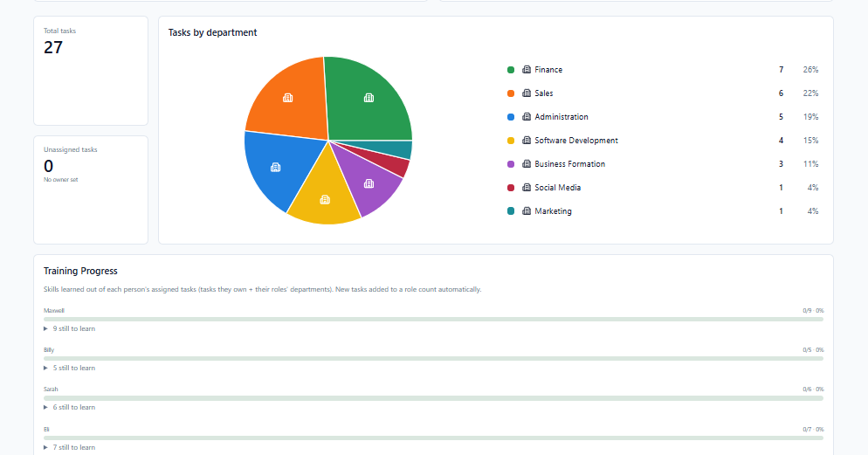Click the building icon on green pie slice
This screenshot has width=868, height=455.
[369, 98]
